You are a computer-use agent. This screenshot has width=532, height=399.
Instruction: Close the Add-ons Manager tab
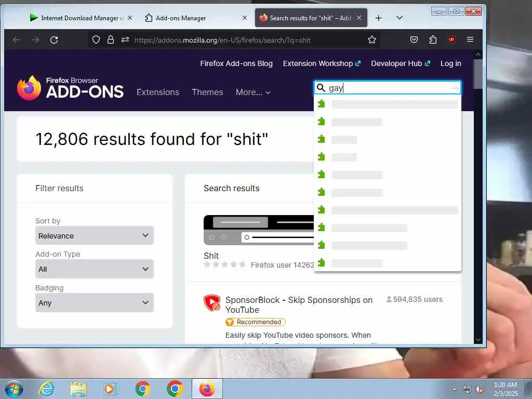(245, 18)
